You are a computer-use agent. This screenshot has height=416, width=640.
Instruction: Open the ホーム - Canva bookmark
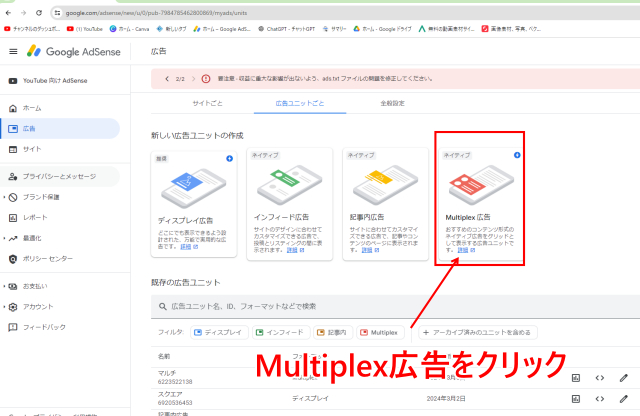coord(129,29)
